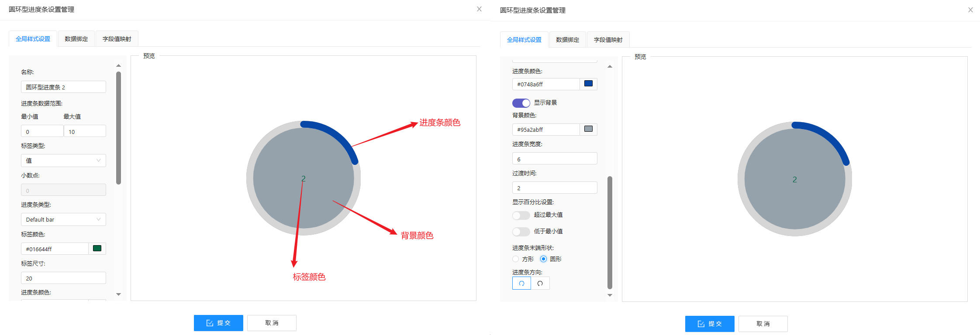Click 提交 button in left dialog
The height and width of the screenshot is (335, 980).
pos(218,323)
